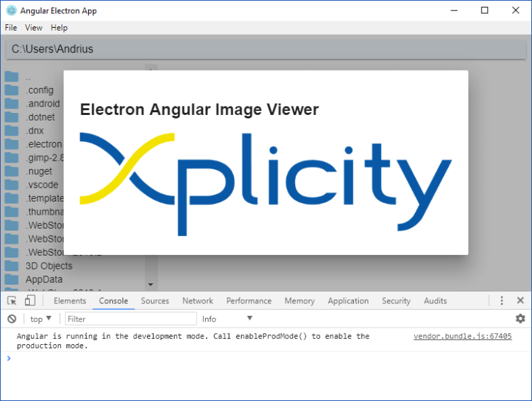Open DevTools three-dot options menu
Image resolution: width=532 pixels, height=401 pixels.
pyautogui.click(x=502, y=301)
